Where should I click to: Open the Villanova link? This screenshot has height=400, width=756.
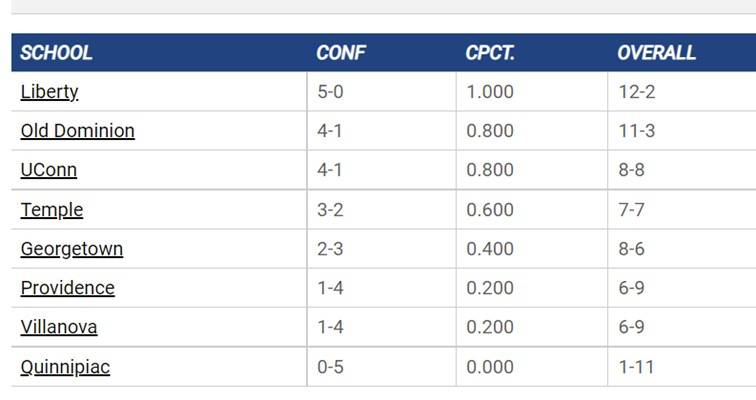click(59, 327)
